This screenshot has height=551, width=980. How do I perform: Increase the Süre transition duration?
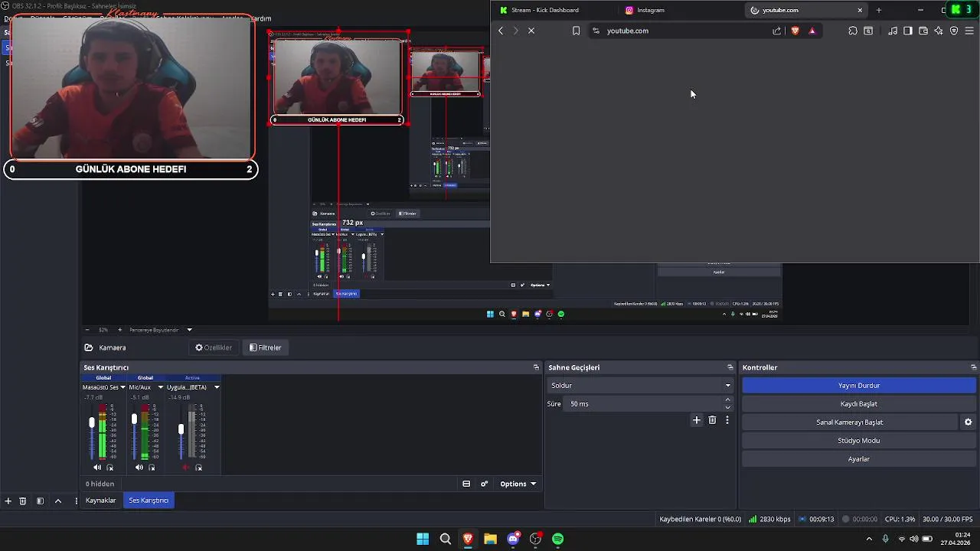point(728,400)
